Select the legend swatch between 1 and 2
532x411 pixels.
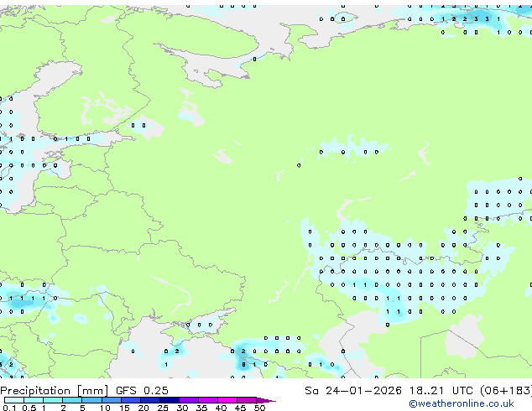(x=53, y=400)
